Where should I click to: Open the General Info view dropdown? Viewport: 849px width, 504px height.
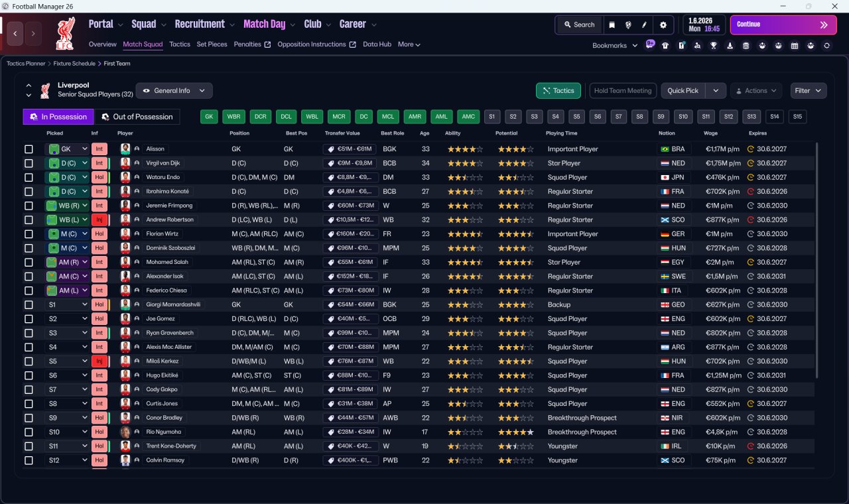pyautogui.click(x=174, y=91)
